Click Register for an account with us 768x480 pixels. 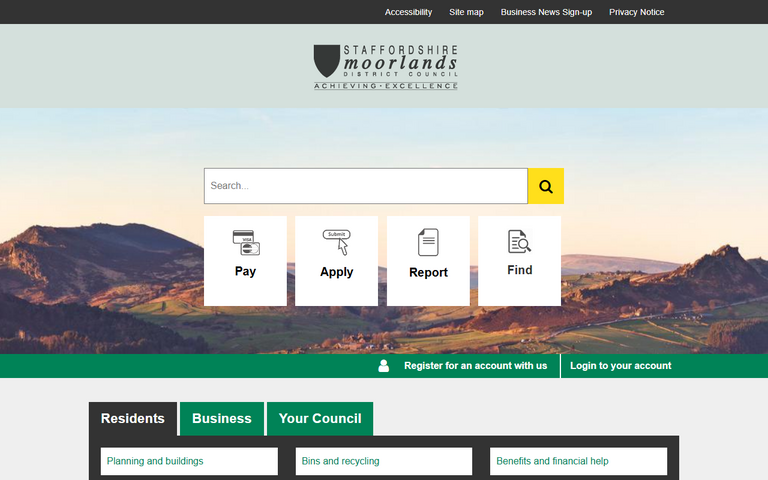(475, 366)
